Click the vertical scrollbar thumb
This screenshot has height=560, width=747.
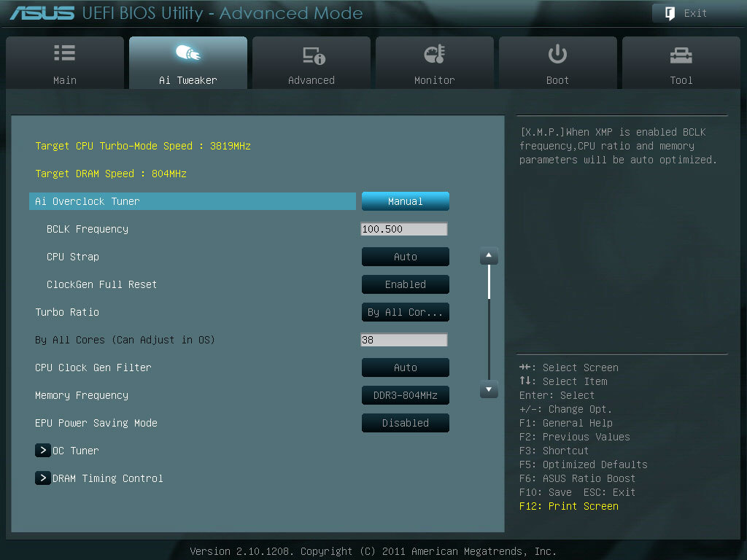[x=489, y=282]
